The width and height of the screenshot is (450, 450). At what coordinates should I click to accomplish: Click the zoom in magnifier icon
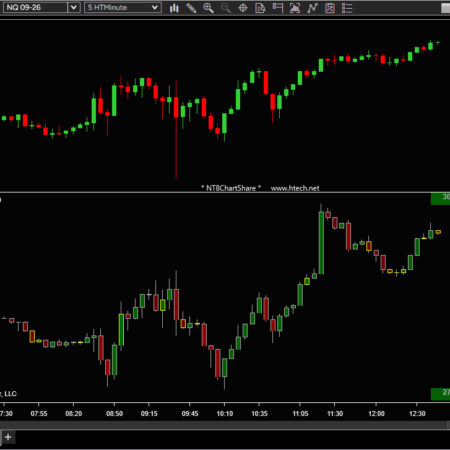point(209,8)
